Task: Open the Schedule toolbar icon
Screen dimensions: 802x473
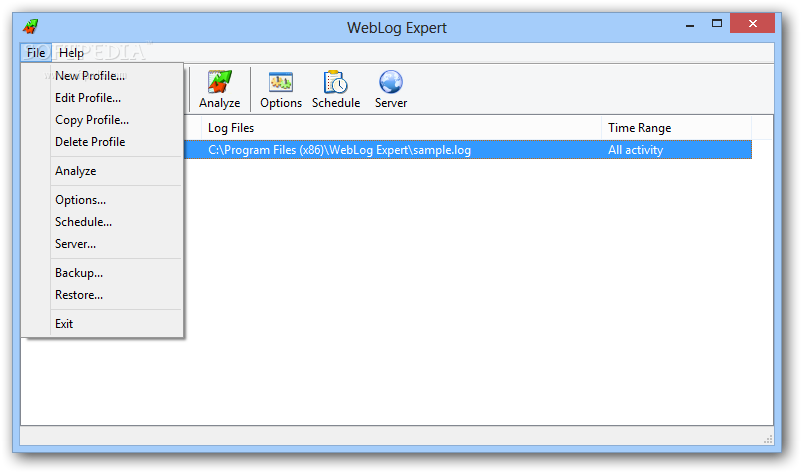Action: pos(336,89)
